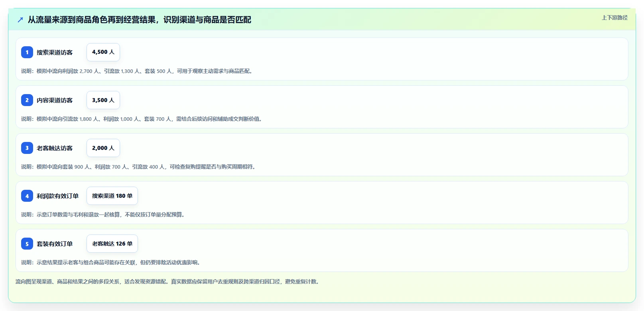Click the 内容渠道访客 label
644x311 pixels.
[x=55, y=100]
